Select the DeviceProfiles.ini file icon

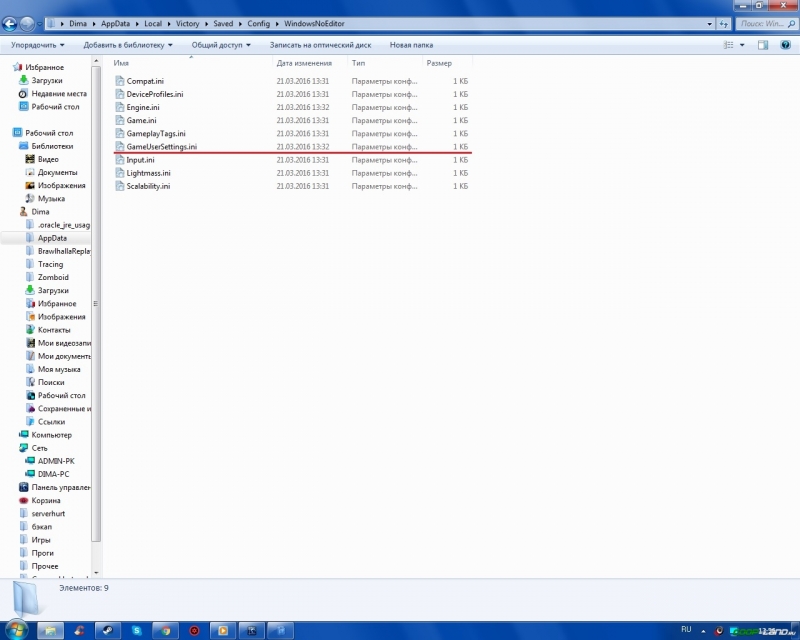pyautogui.click(x=120, y=94)
